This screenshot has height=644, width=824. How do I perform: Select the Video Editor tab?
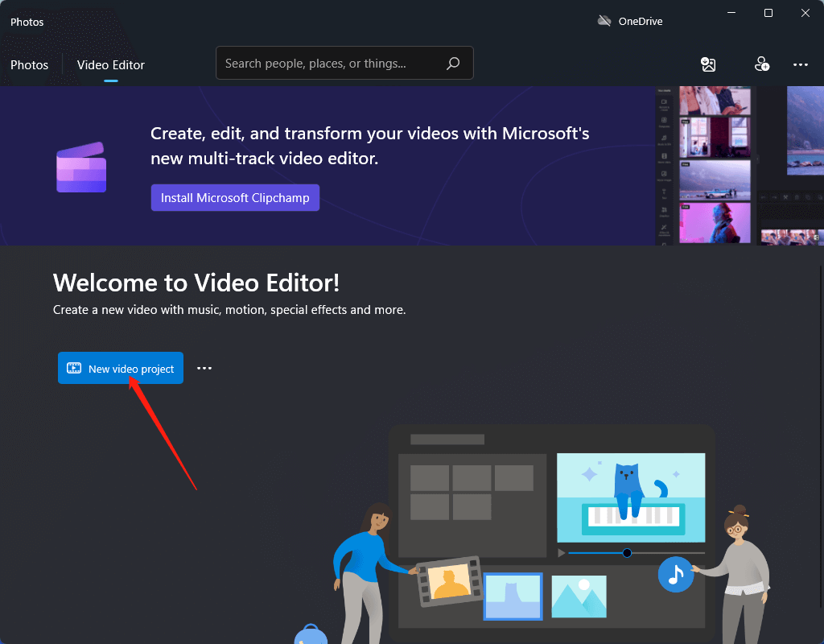tap(111, 65)
